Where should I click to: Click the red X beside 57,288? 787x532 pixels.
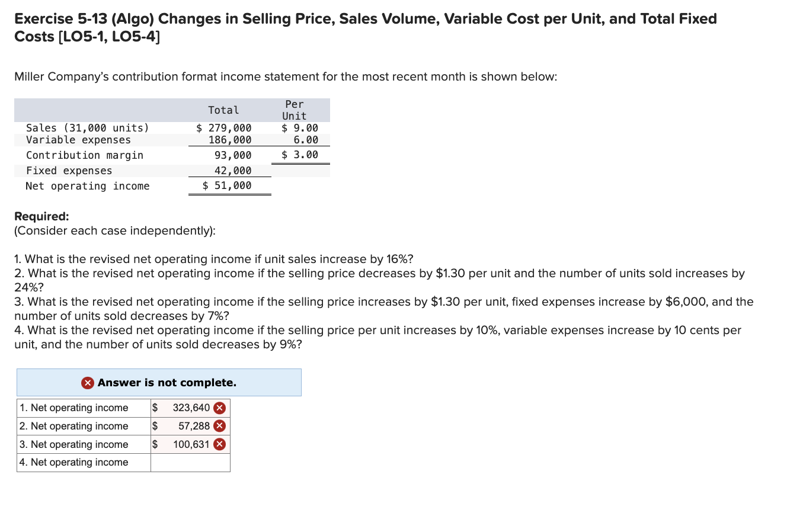[220, 426]
